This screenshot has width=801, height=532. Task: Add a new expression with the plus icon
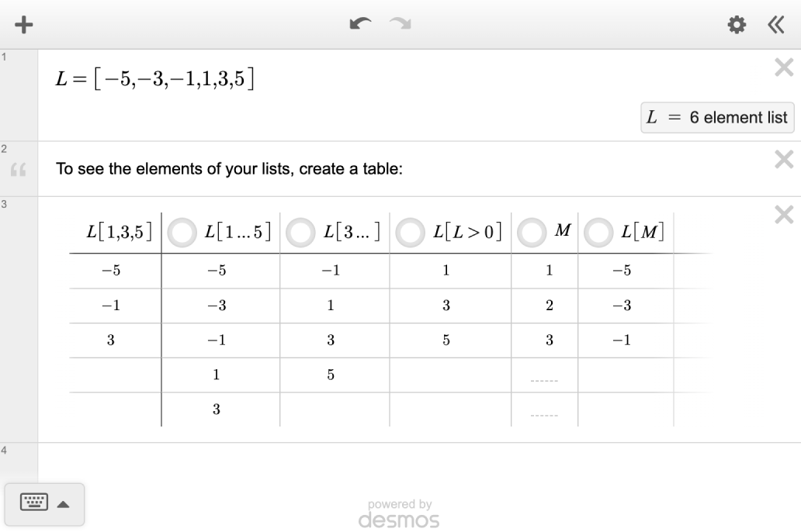point(23,23)
